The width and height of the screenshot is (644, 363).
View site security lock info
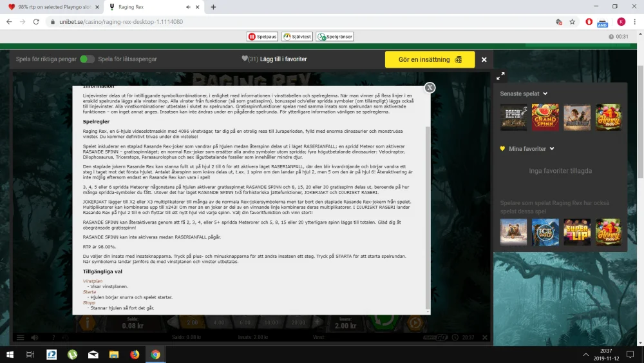(53, 22)
